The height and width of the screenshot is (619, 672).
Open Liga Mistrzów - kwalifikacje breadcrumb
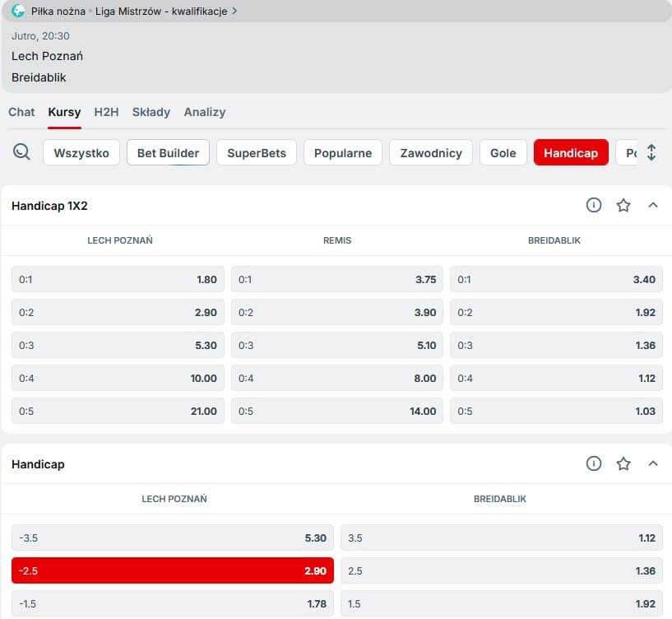[161, 12]
